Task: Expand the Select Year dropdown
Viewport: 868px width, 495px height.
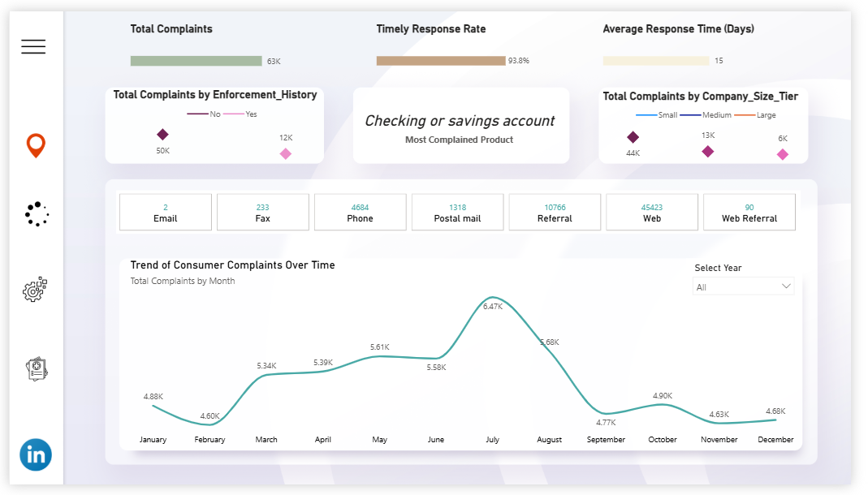Action: pos(743,286)
